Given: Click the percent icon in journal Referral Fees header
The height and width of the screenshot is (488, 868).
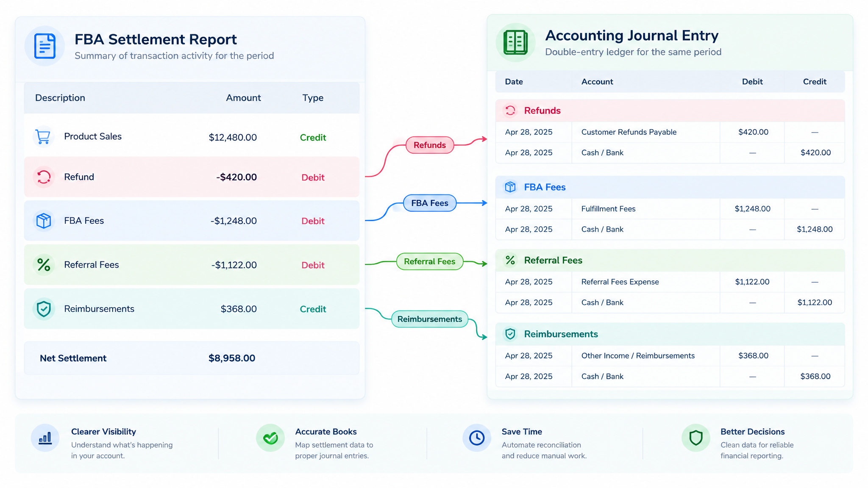Looking at the screenshot, I should click(510, 260).
